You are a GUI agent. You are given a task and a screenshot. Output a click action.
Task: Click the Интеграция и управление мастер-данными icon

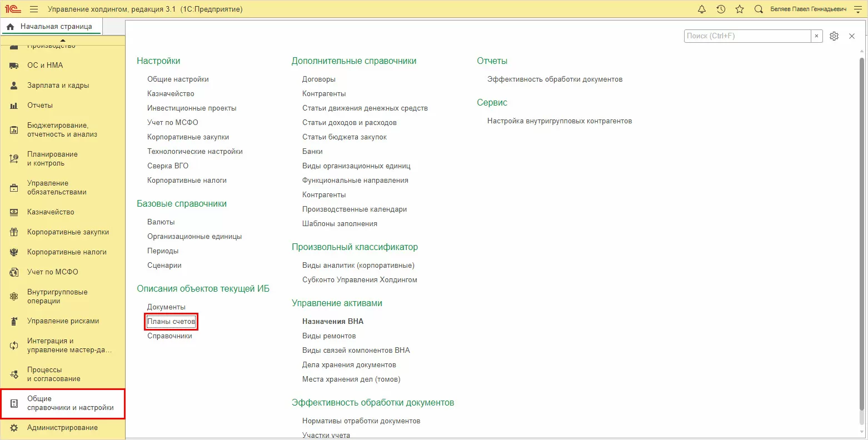pos(14,346)
